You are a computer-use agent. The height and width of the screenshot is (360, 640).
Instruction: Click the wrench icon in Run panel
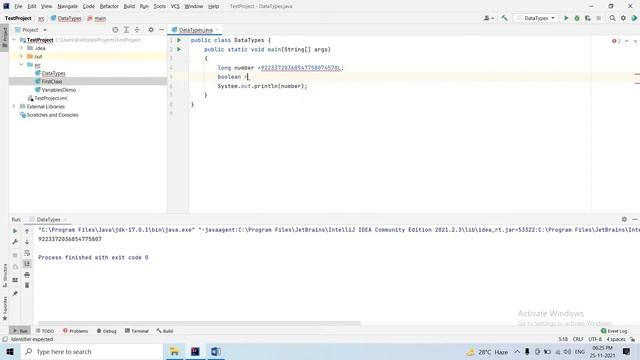pyautogui.click(x=15, y=242)
